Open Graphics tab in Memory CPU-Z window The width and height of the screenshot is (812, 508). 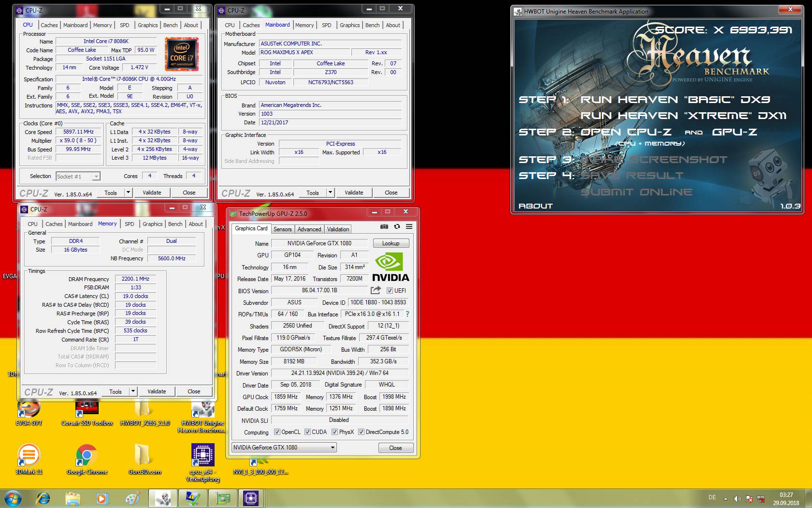pyautogui.click(x=153, y=224)
